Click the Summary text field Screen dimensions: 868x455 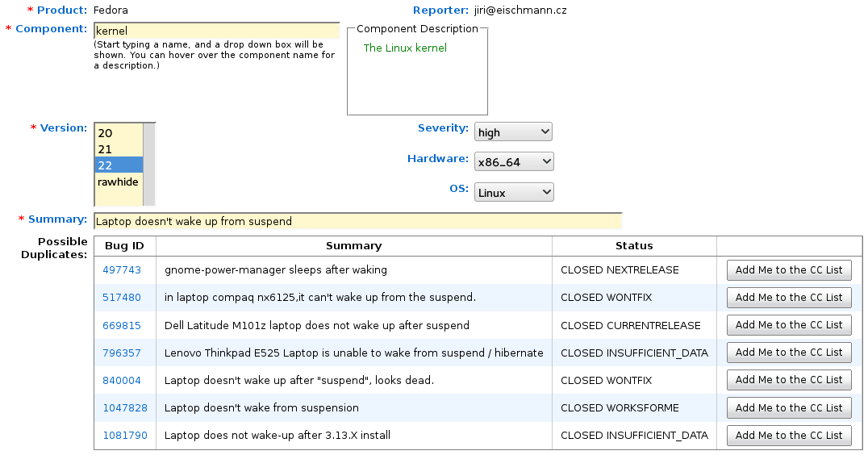[x=357, y=221]
